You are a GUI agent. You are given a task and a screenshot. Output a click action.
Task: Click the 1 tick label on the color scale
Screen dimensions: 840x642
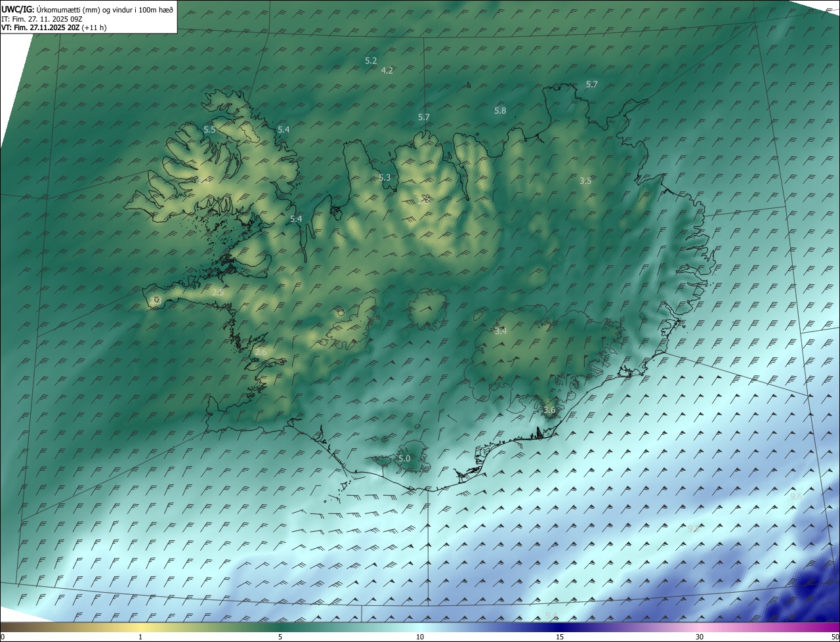click(140, 637)
